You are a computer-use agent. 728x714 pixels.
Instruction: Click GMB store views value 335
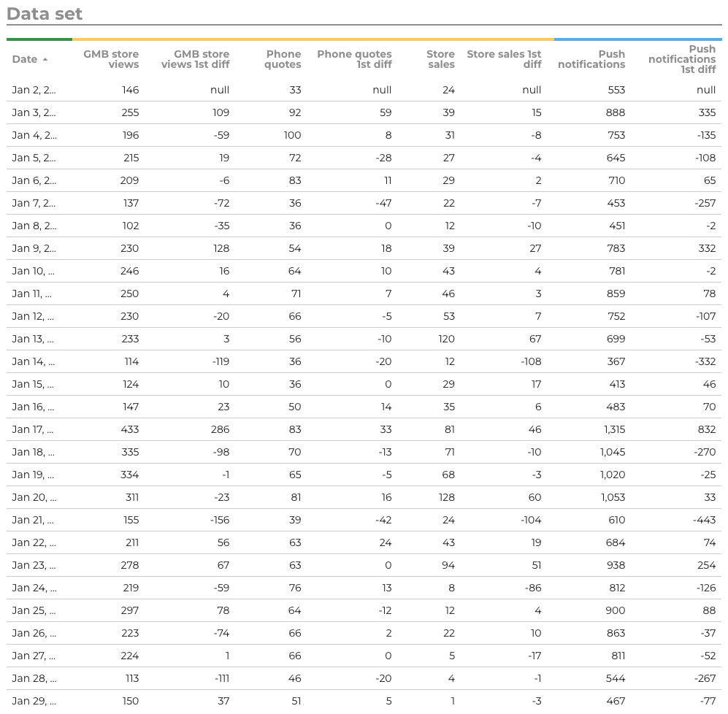point(129,452)
